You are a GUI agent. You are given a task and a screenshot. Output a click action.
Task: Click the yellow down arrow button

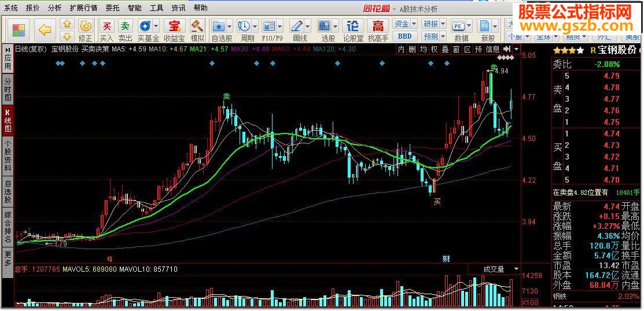(67, 35)
